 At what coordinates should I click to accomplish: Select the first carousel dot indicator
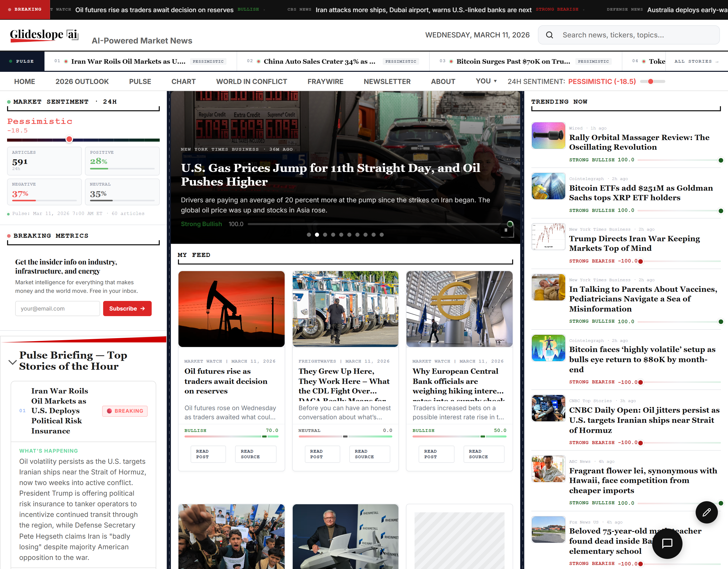click(x=309, y=235)
